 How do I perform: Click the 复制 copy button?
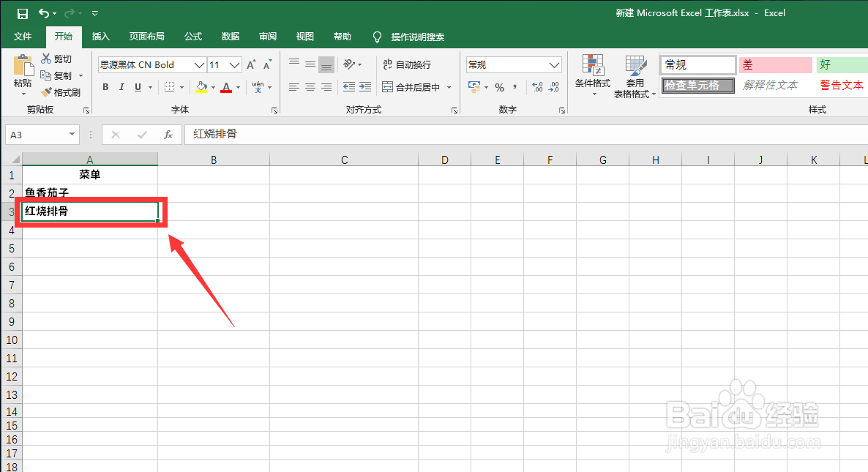click(x=56, y=75)
